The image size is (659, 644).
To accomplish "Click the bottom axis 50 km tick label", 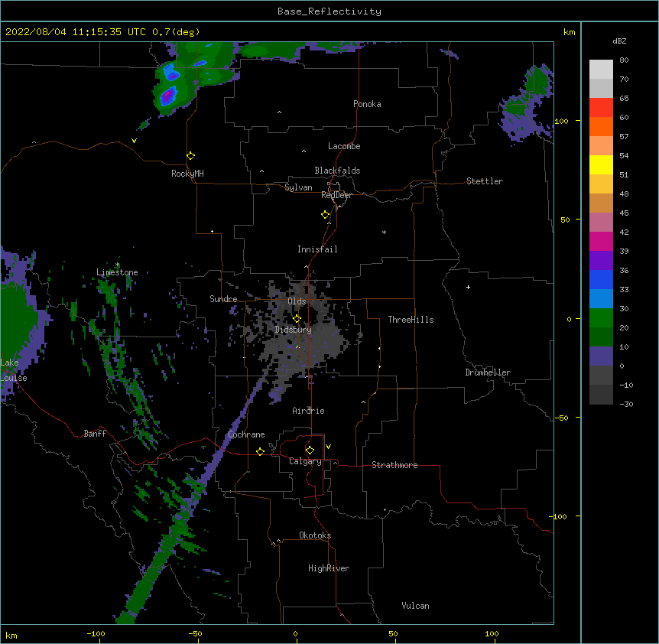I will coord(393,633).
